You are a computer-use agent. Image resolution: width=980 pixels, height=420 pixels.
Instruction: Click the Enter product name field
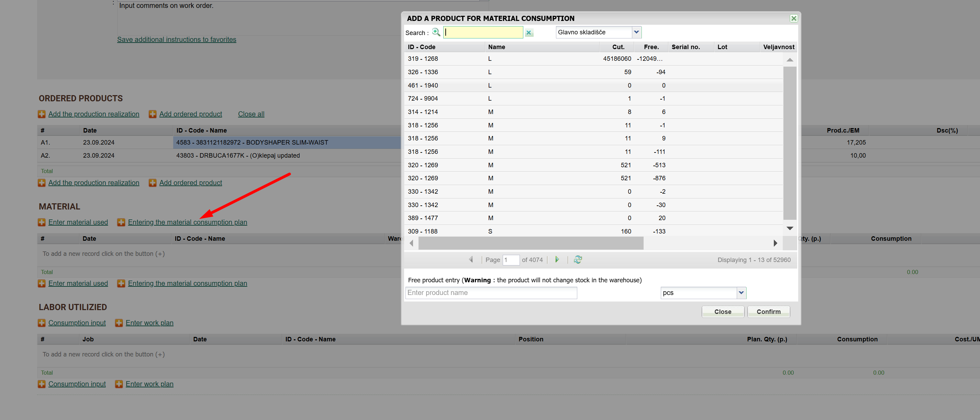tap(491, 293)
